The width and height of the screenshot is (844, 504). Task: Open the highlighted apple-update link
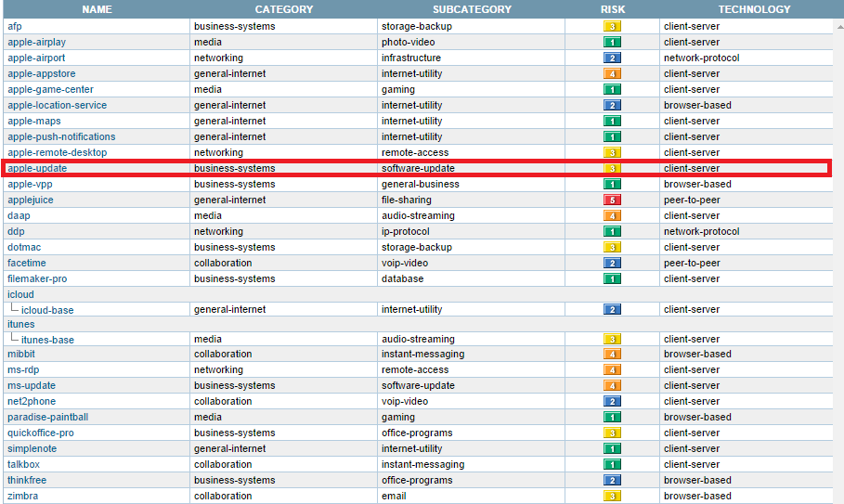click(x=37, y=168)
